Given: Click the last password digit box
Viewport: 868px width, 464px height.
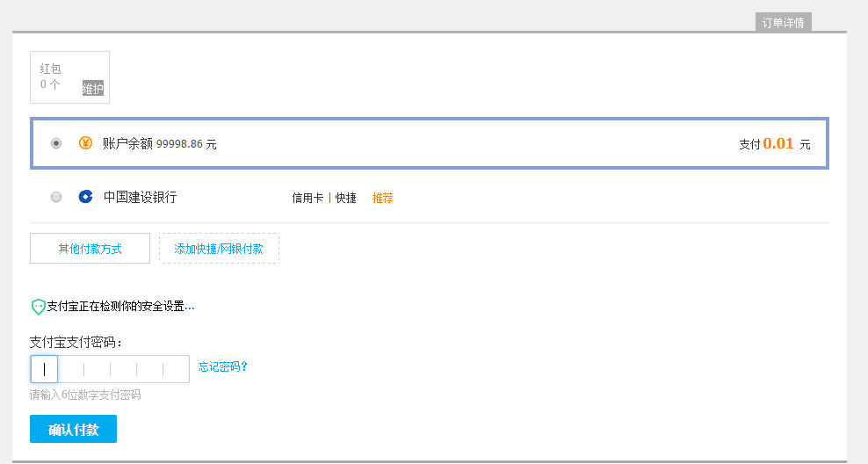Looking at the screenshot, I should (x=176, y=369).
